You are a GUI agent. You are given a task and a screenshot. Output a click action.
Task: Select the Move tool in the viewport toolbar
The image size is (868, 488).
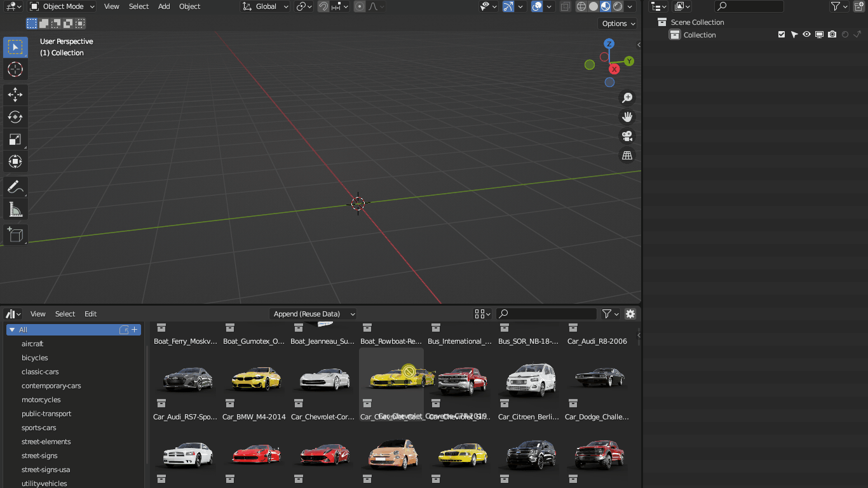tap(15, 95)
